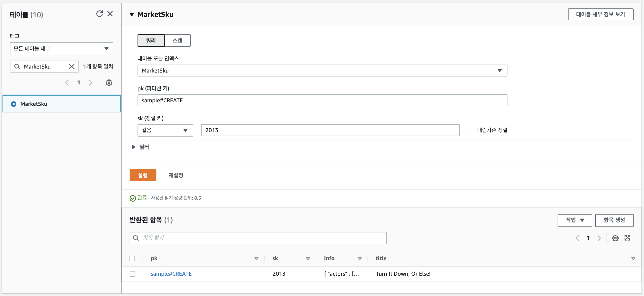Open table list preferences gear
Viewport: 644px width, 296px height.
tap(109, 82)
